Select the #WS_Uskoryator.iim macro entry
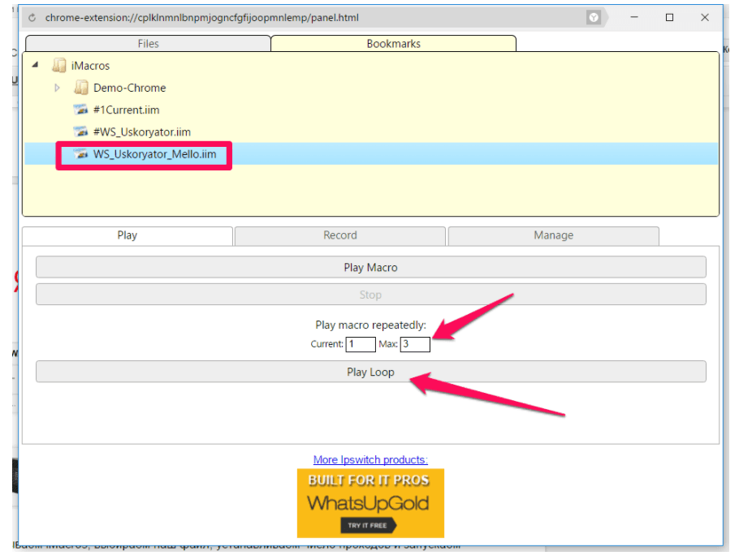The height and width of the screenshot is (560, 739). point(142,131)
